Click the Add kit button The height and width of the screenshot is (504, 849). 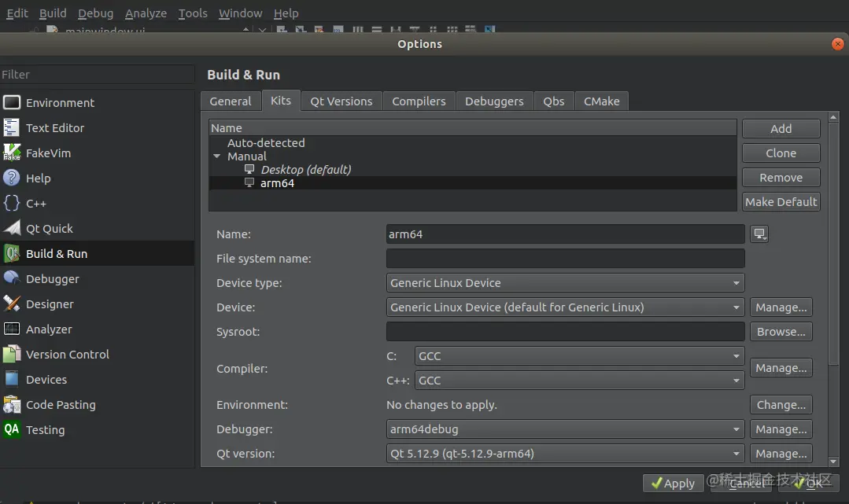point(781,129)
